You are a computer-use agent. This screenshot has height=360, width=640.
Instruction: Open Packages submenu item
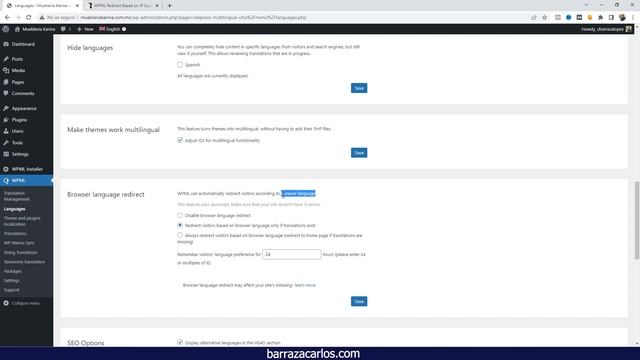coord(12,271)
